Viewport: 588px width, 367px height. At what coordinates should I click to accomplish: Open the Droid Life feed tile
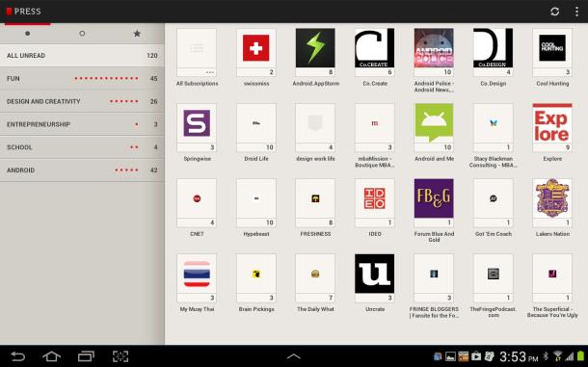click(x=256, y=127)
